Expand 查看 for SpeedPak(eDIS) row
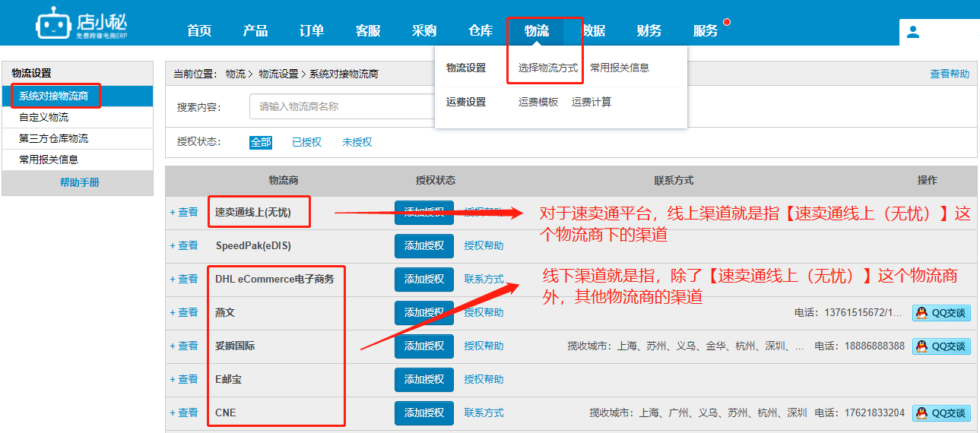 184,246
